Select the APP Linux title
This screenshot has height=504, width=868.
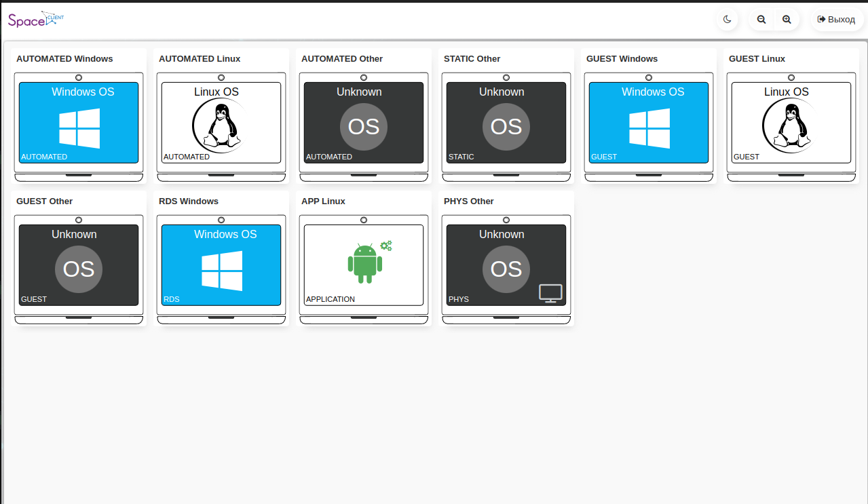pos(324,201)
